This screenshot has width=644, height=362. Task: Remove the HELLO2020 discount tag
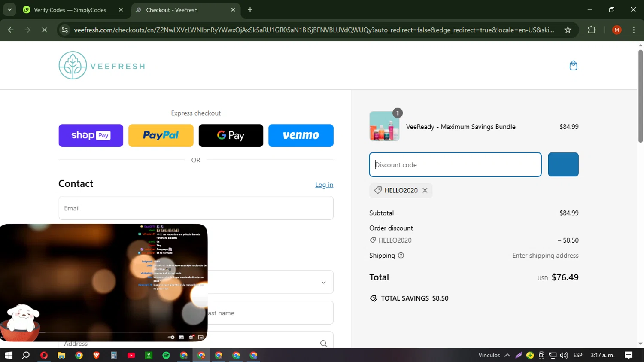click(x=425, y=190)
